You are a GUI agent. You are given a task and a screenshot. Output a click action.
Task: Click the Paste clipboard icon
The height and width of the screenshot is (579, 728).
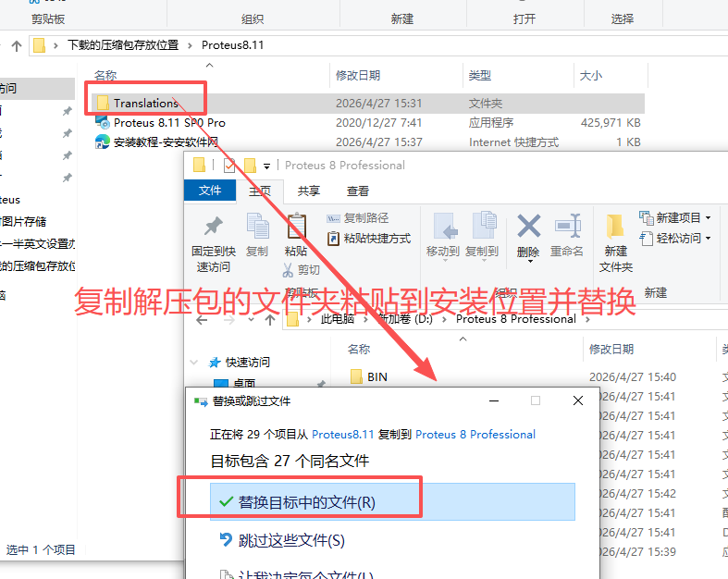pyautogui.click(x=296, y=226)
